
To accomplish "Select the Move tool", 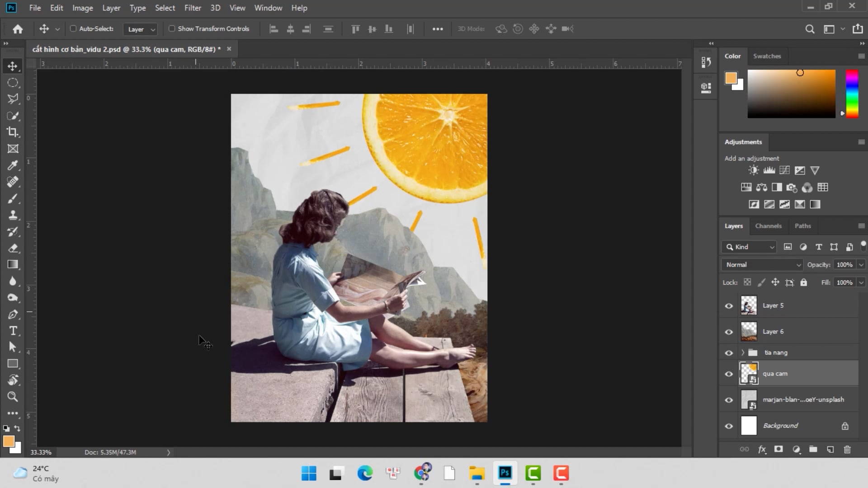I will coord(13,66).
